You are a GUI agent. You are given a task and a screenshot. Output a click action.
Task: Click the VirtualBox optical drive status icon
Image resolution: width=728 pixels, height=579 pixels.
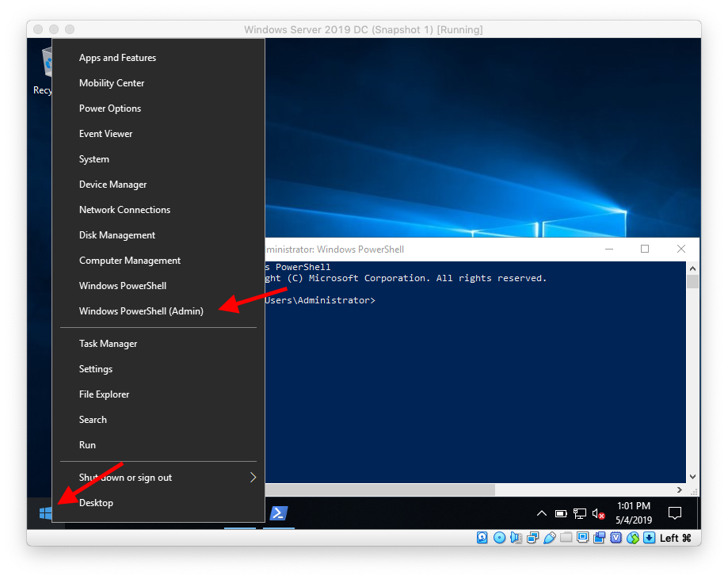(x=500, y=538)
